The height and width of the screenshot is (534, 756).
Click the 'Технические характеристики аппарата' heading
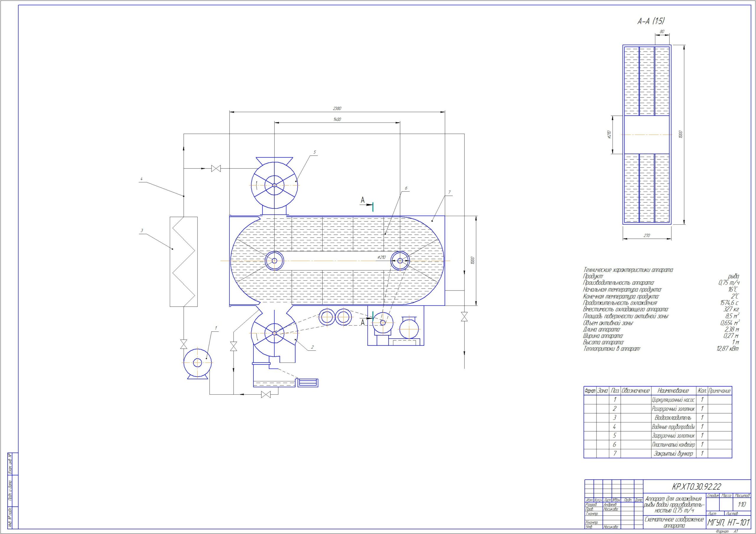628,270
